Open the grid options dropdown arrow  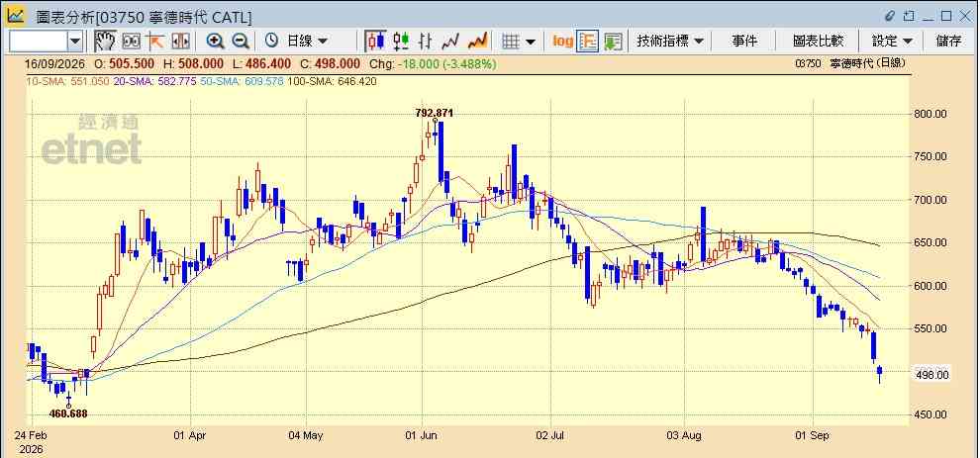coord(531,42)
